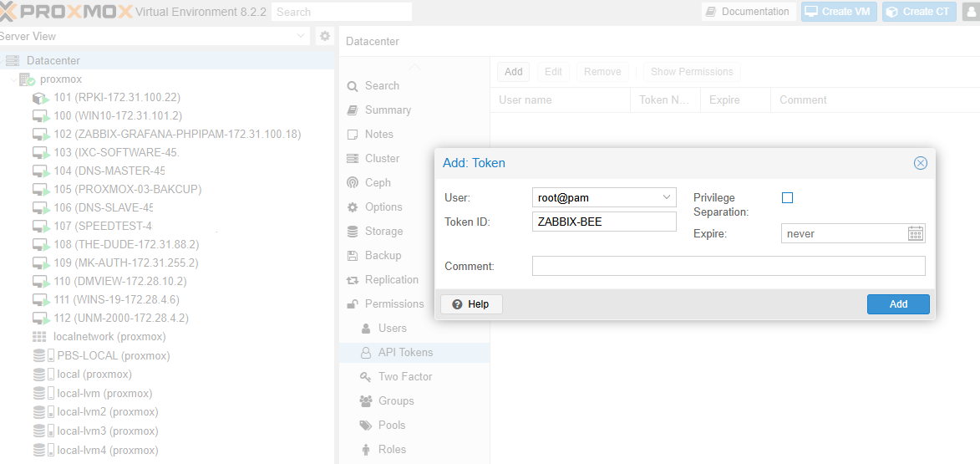
Task: Open the Documentation button
Action: pos(749,11)
